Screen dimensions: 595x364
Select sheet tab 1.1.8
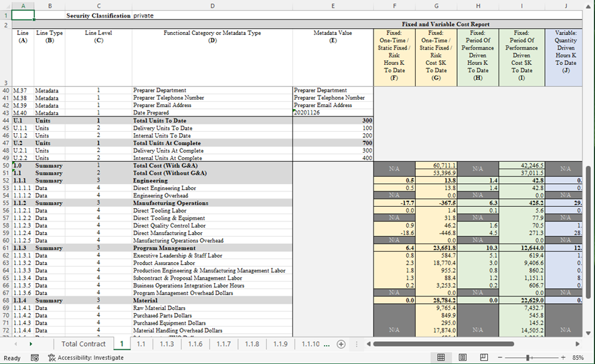click(x=252, y=345)
